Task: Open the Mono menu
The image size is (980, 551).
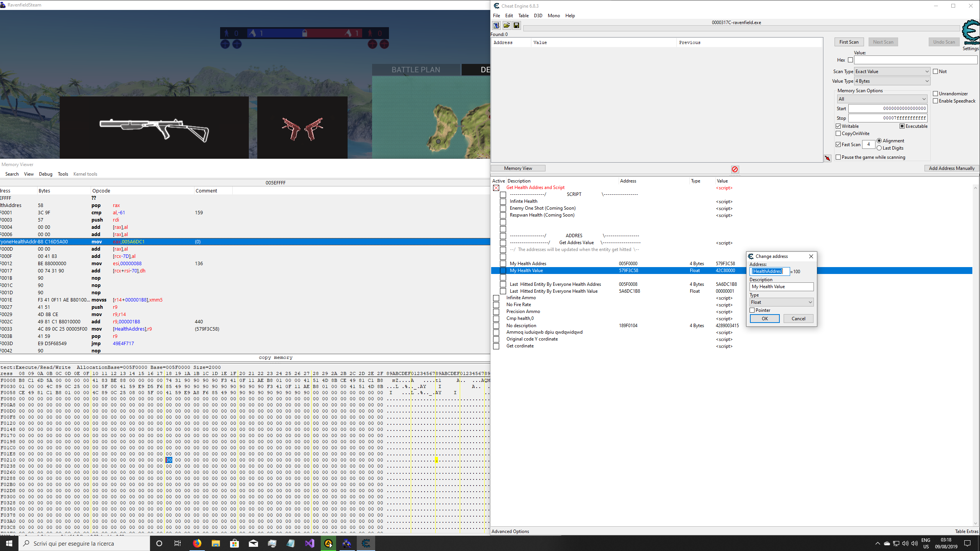Action: coord(554,16)
